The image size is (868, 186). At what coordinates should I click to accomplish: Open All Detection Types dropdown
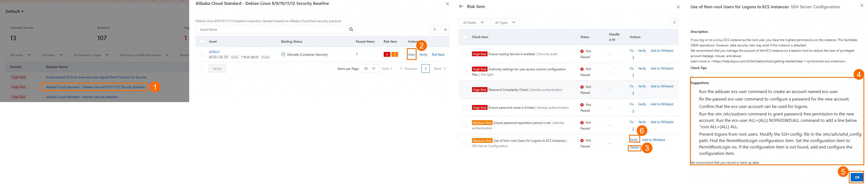point(91,55)
